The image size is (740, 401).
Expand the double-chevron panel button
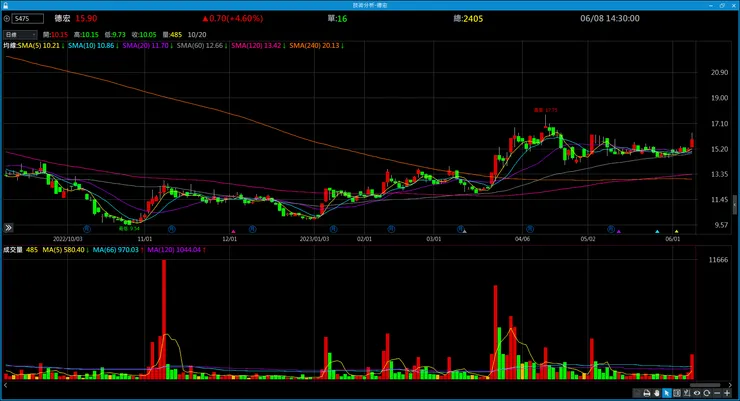(x=8, y=228)
